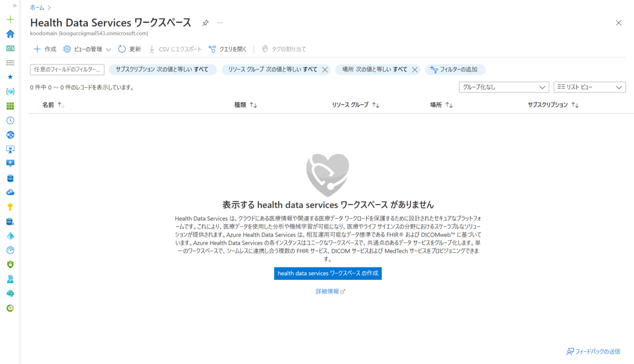Open Recent clock icon in sidebar
This screenshot has width=634, height=364.
[10, 120]
